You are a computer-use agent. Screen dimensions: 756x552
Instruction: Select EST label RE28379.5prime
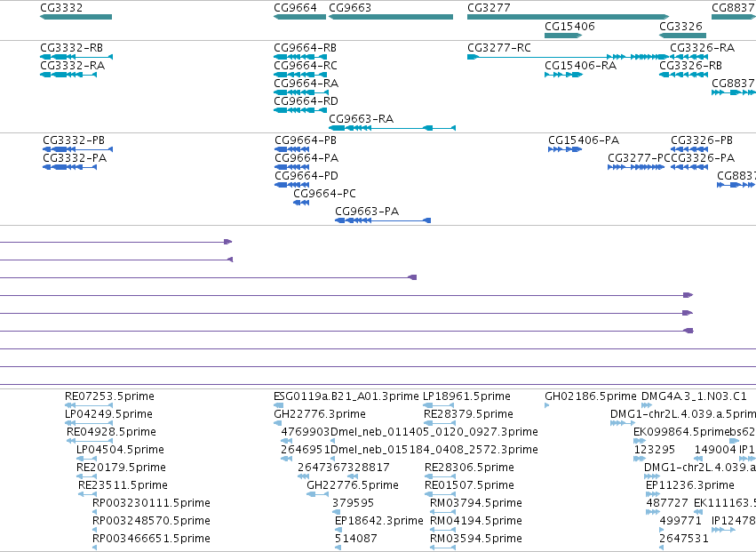tap(468, 414)
